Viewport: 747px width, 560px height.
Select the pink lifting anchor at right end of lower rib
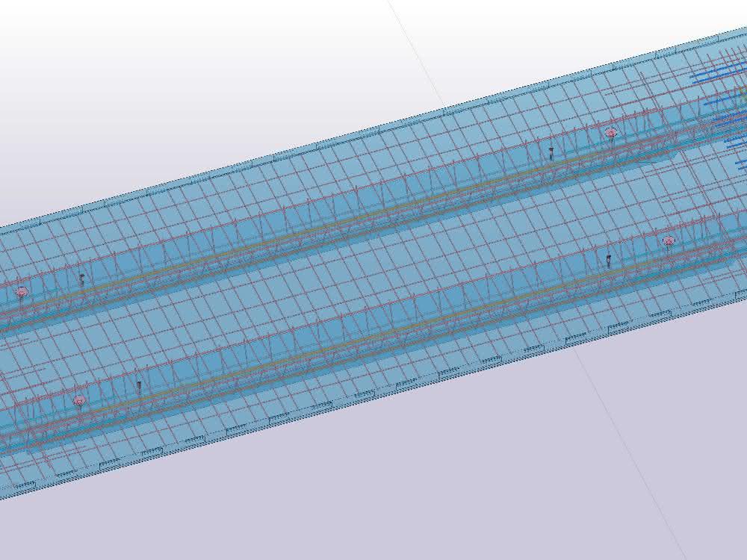click(x=669, y=241)
